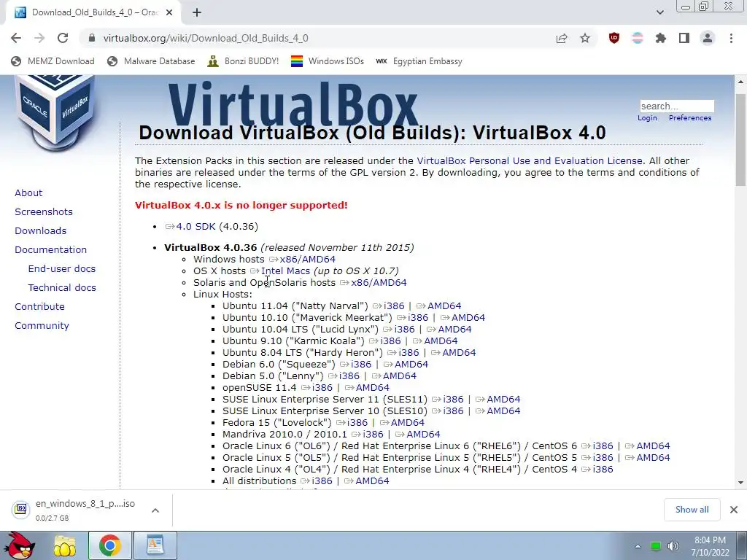
Task: Download Debian 6.0 Squeeze AMD64
Action: pos(411,365)
